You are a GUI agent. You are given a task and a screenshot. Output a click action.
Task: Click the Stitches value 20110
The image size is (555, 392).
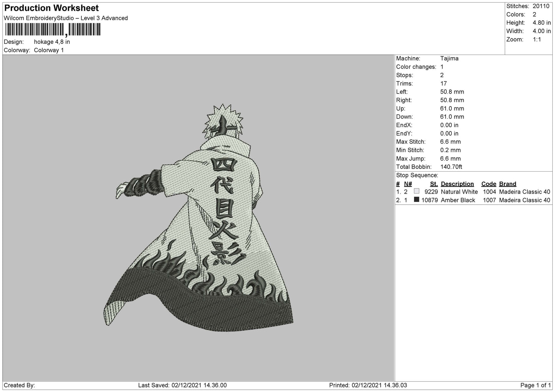pos(541,6)
